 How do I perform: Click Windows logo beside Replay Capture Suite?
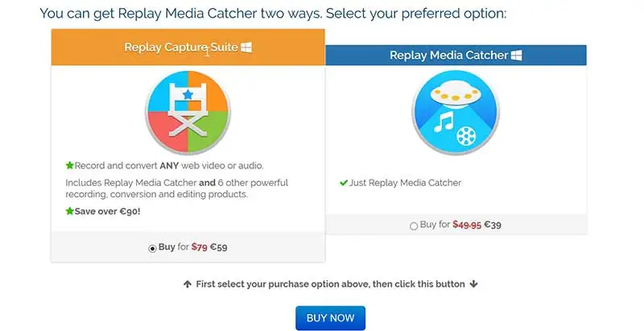point(246,48)
